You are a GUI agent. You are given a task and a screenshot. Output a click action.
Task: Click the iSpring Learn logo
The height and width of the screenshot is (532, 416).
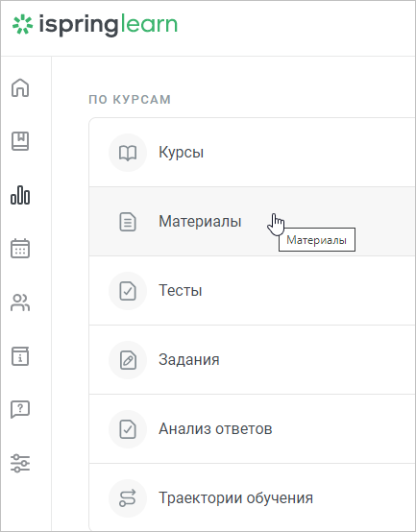[95, 25]
